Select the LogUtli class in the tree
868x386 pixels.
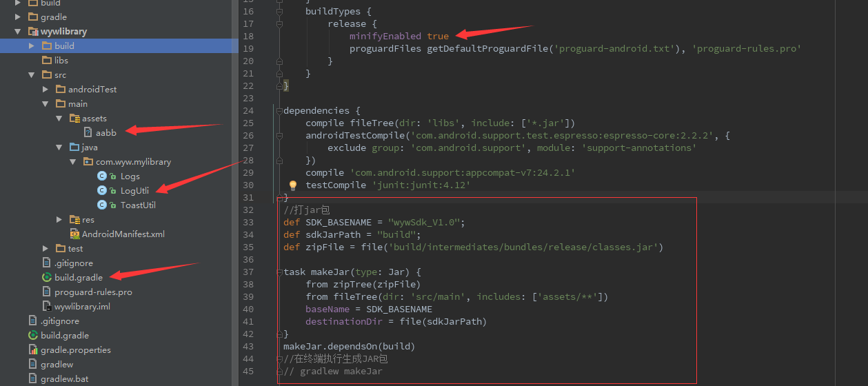(x=134, y=190)
